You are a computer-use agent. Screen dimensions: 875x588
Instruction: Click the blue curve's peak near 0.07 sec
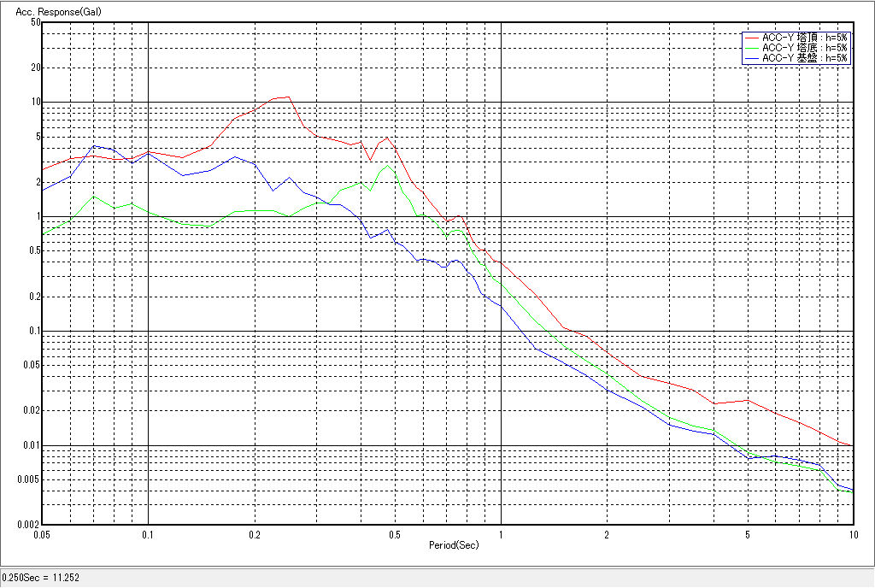coord(94,146)
